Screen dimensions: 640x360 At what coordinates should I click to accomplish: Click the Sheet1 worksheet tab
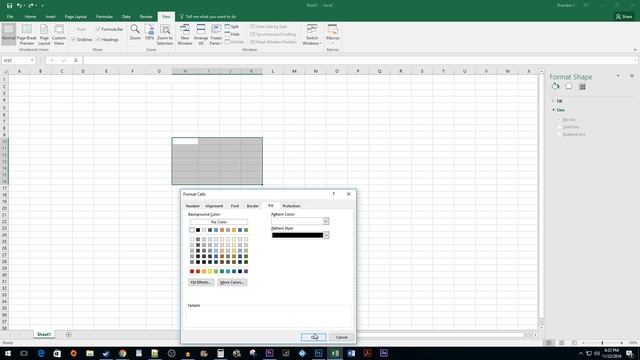(x=44, y=334)
